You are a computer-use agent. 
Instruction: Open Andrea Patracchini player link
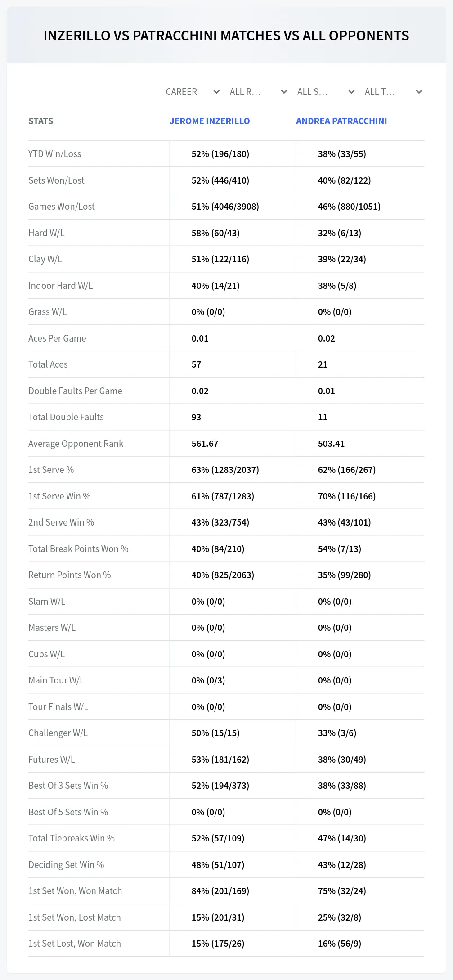coord(341,121)
